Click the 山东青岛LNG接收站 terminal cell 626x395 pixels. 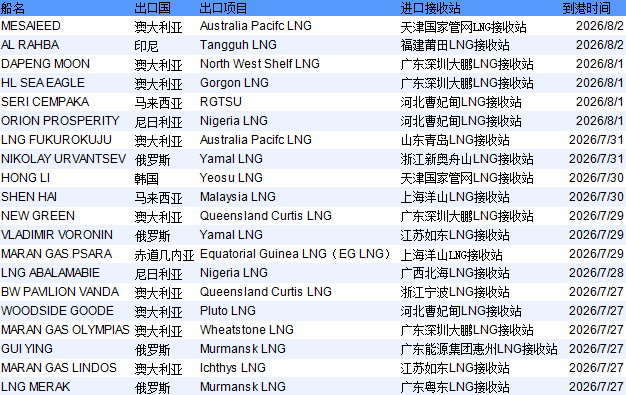coord(455,140)
